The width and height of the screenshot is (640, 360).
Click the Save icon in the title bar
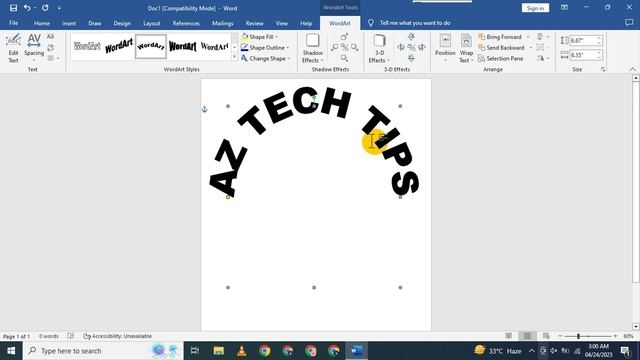pos(13,8)
